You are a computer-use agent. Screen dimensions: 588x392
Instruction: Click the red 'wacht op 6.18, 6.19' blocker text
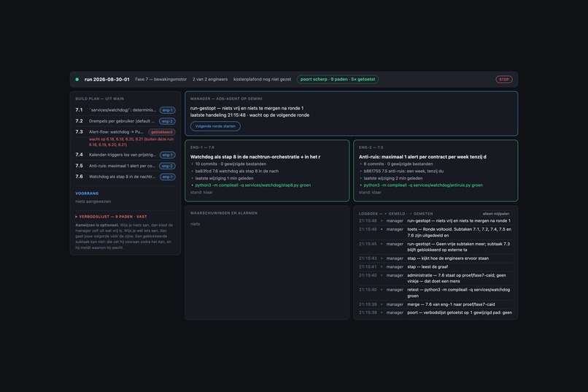coord(131,142)
